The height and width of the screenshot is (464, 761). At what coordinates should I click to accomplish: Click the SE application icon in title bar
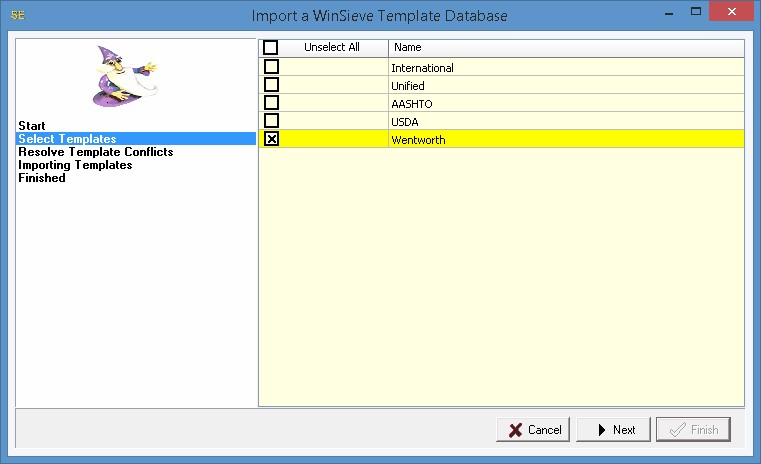(17, 15)
